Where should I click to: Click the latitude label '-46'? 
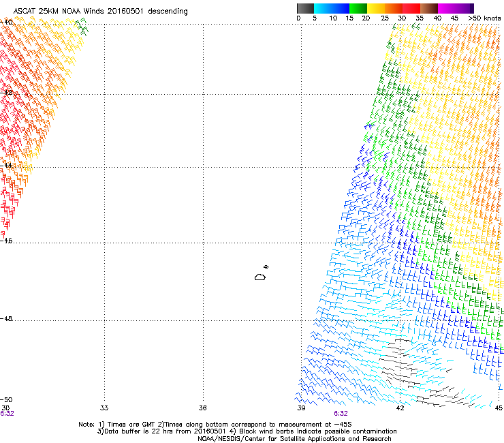[6, 241]
